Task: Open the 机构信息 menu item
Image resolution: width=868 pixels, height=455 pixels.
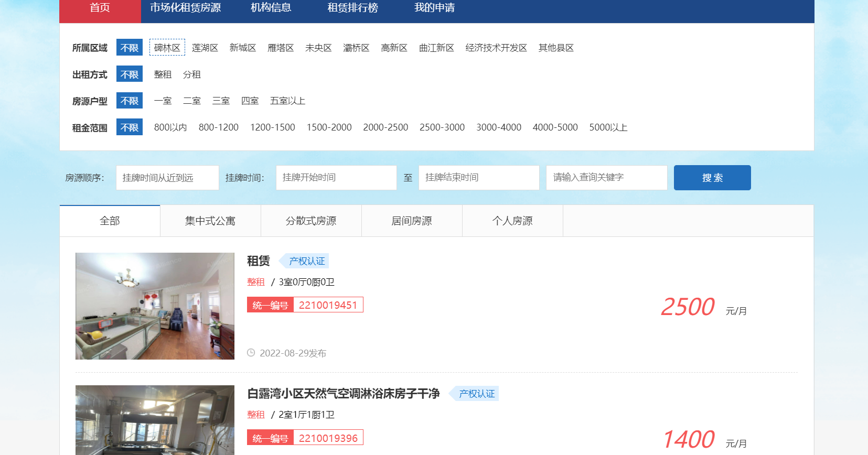Action: [x=271, y=8]
